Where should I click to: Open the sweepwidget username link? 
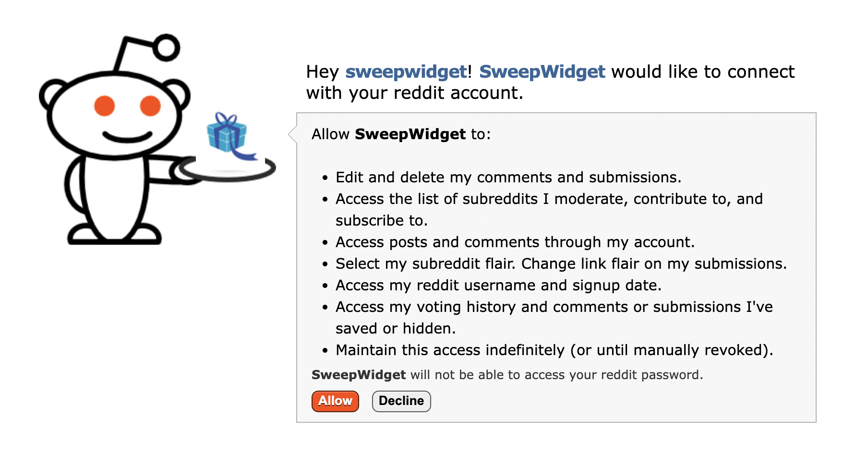403,72
